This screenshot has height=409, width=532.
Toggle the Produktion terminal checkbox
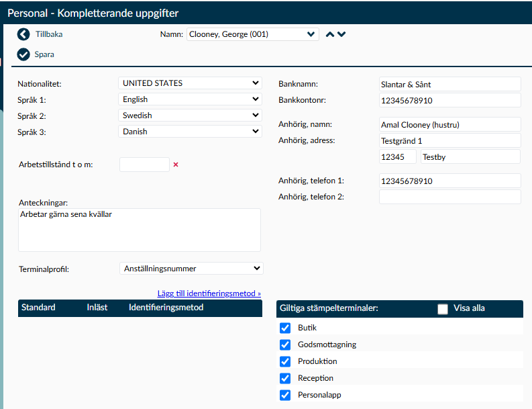[285, 362]
